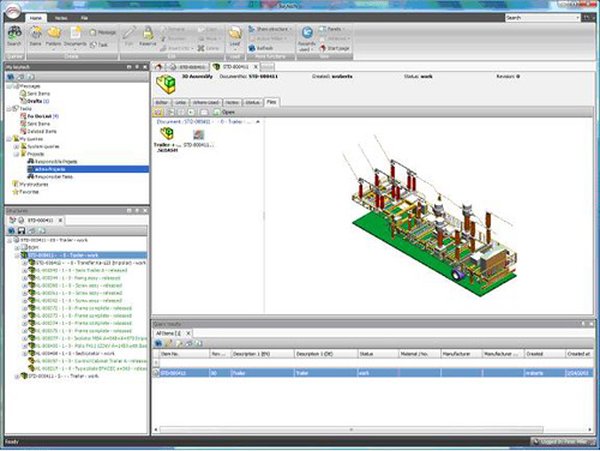Click the Load folder icon in ribbon
This screenshot has height=451, width=600.
point(235,33)
